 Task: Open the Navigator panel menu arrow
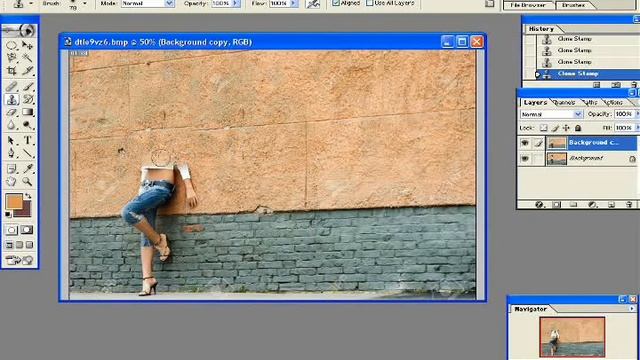pyautogui.click(x=632, y=309)
